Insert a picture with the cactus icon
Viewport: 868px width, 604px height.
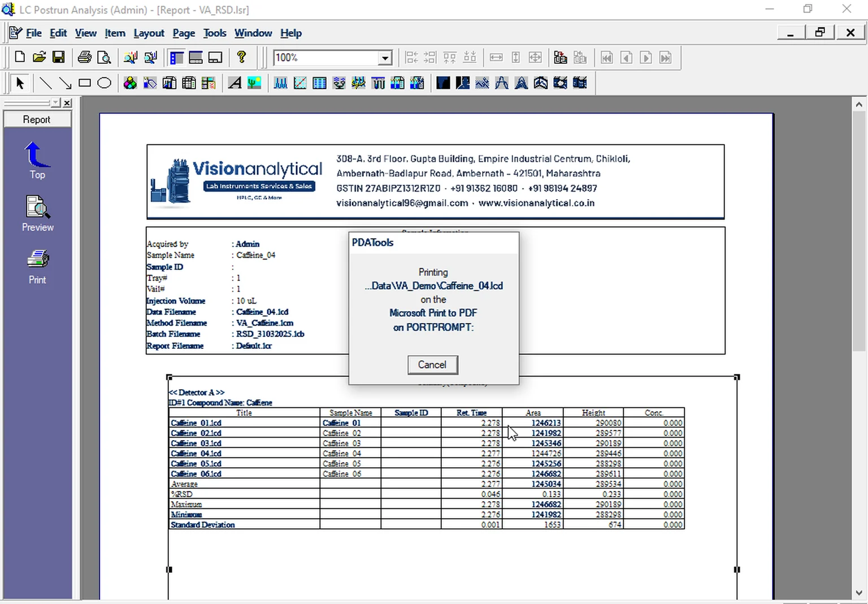coord(254,83)
